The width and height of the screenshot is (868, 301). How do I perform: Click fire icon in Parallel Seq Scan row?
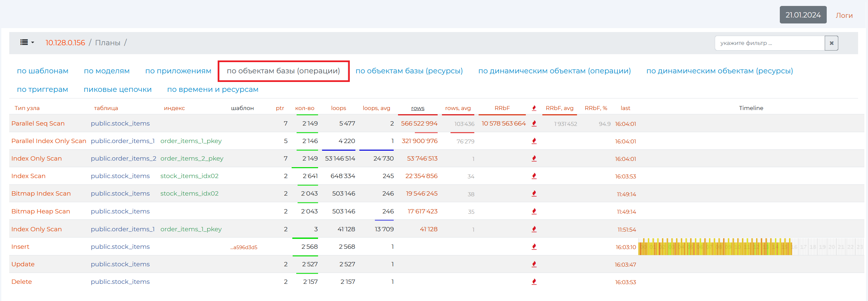coord(534,123)
